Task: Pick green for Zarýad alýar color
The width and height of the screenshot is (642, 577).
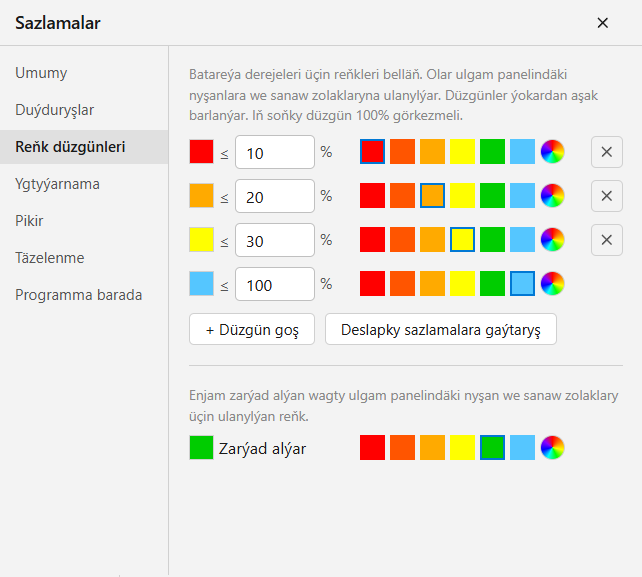Action: (492, 448)
